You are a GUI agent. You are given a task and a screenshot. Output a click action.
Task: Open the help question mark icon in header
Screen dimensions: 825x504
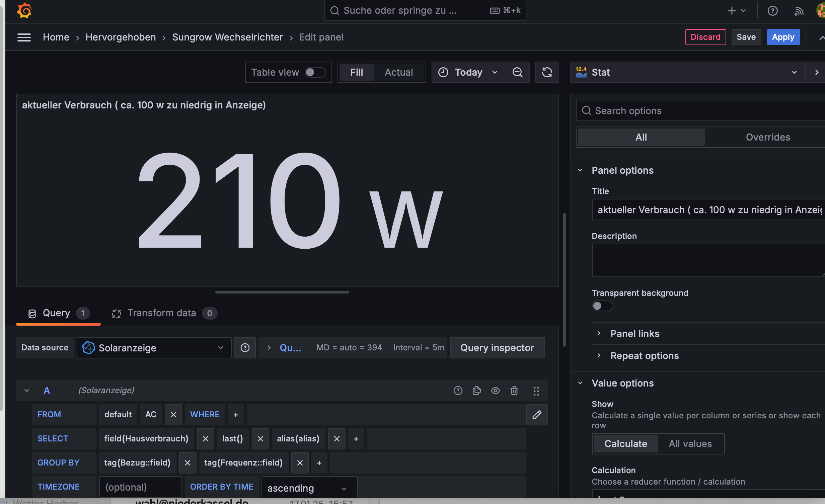[772, 11]
